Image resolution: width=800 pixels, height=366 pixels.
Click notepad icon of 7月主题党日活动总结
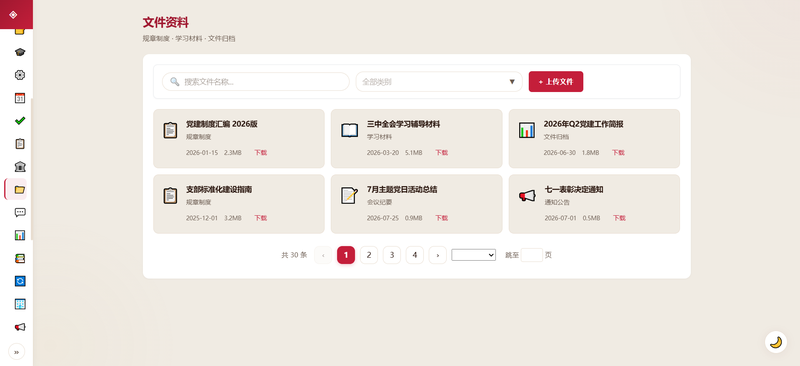coord(349,196)
